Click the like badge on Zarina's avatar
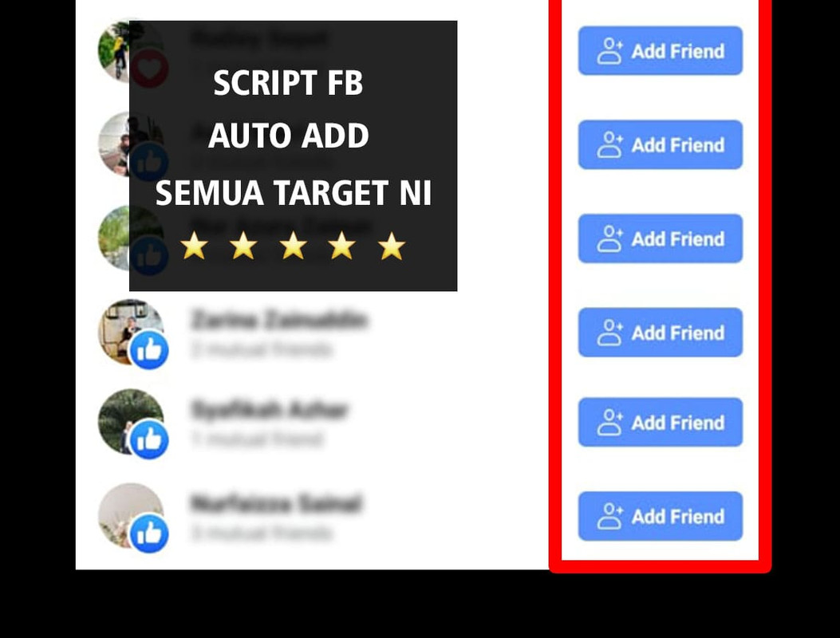The image size is (840, 638). tap(149, 350)
